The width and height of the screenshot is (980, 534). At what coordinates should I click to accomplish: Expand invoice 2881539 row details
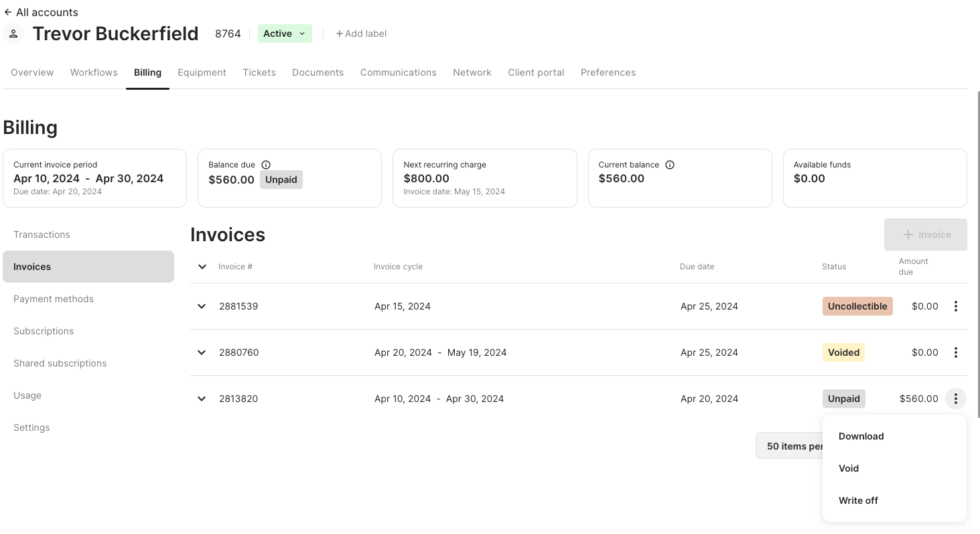tap(202, 306)
